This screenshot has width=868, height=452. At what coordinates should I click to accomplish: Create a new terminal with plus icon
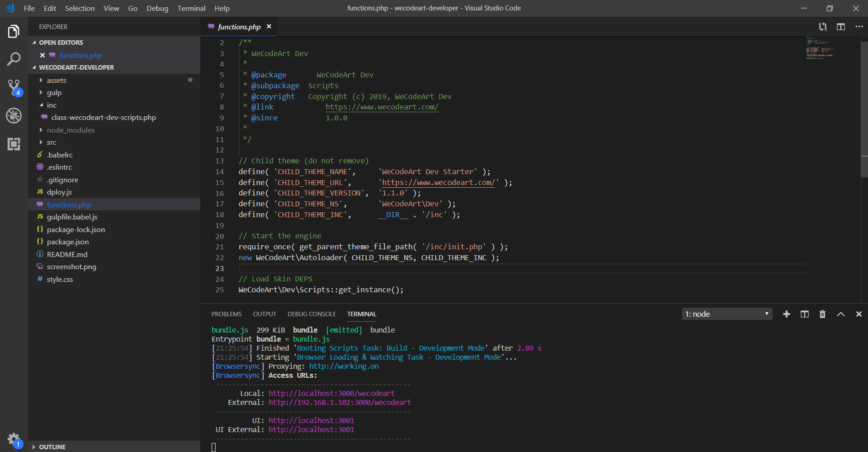click(787, 314)
